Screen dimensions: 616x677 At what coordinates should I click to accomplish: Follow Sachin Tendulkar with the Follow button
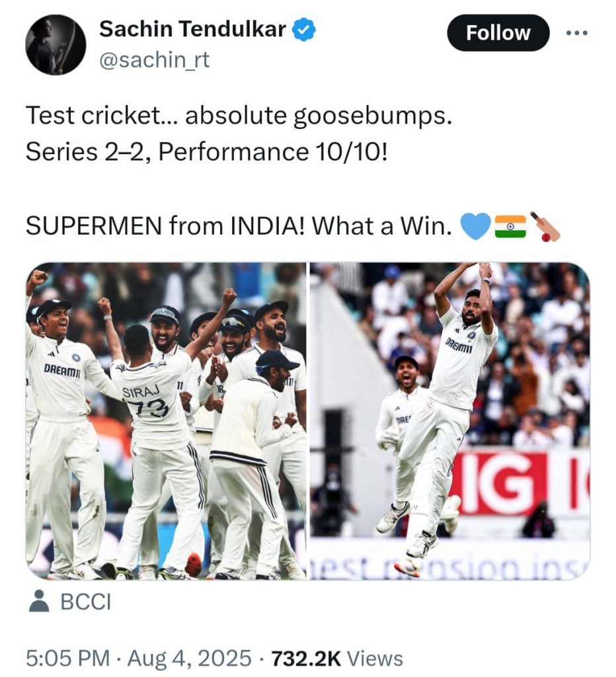pos(498,33)
